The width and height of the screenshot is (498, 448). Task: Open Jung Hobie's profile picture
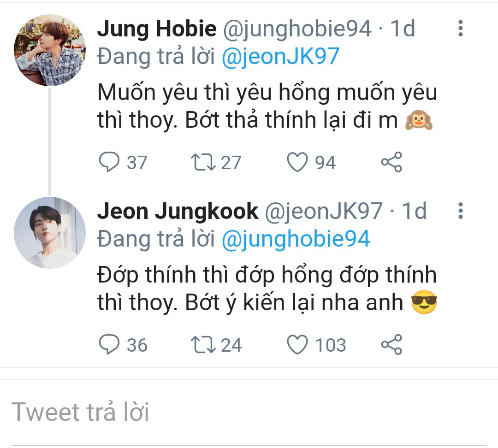[x=50, y=50]
